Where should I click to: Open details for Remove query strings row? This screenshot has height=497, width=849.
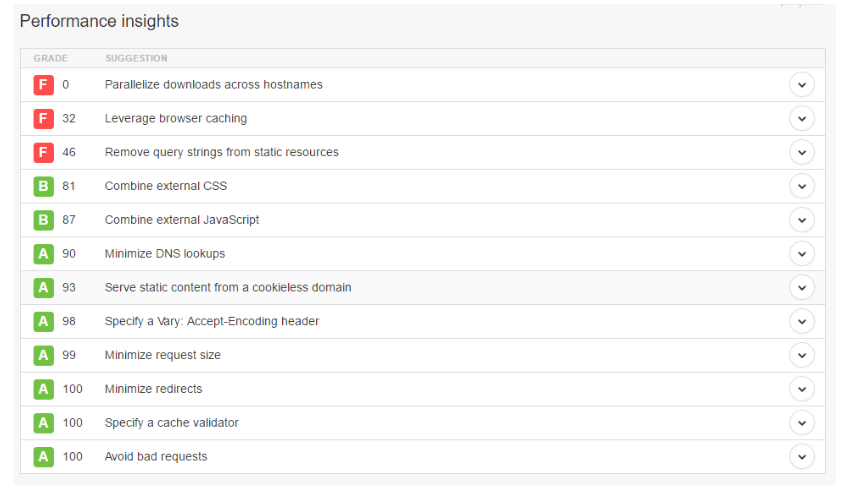(801, 153)
